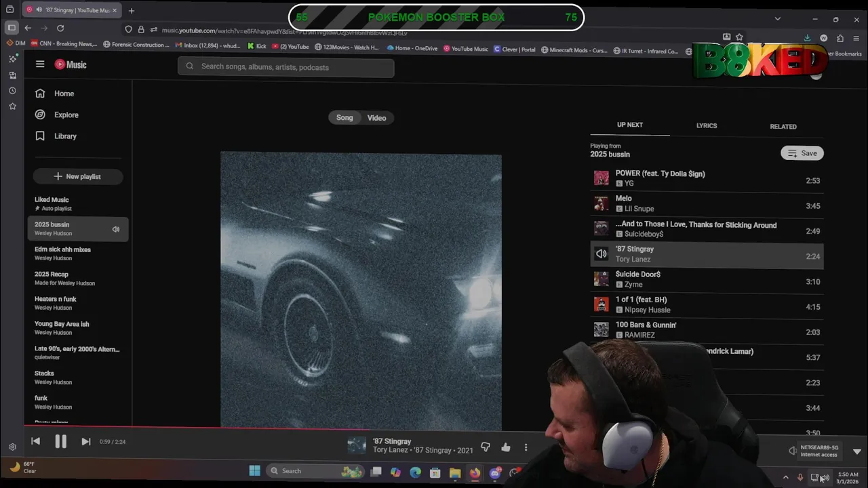The width and height of the screenshot is (868, 488).
Task: Open the Stacks playlist
Action: click(x=78, y=378)
